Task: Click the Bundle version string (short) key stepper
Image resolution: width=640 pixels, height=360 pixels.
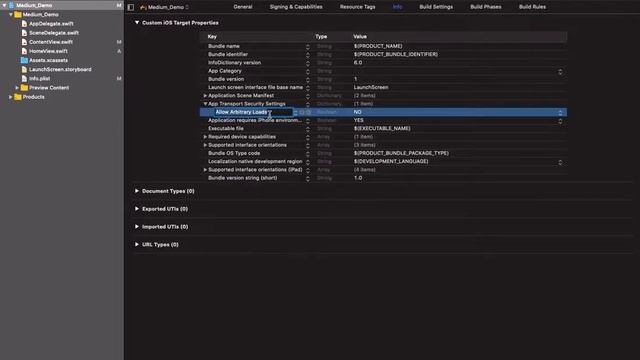Action: [x=308, y=178]
